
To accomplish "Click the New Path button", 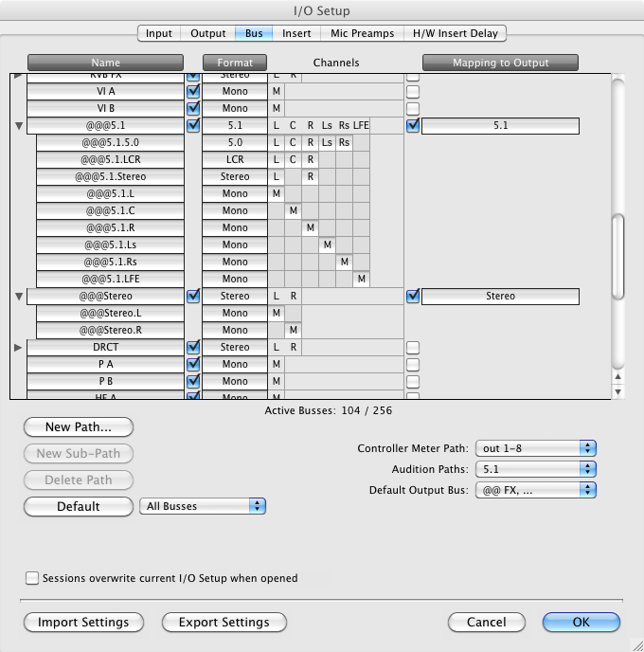I will click(78, 427).
